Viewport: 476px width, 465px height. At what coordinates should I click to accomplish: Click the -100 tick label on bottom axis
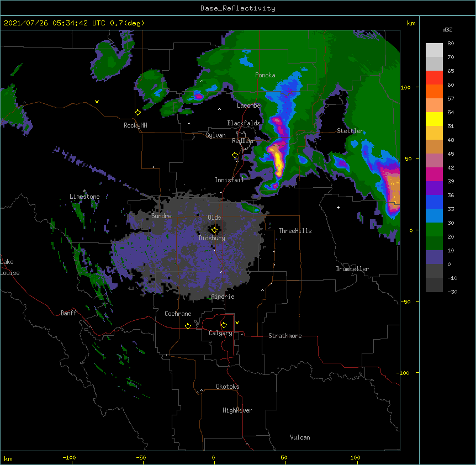tap(69, 458)
